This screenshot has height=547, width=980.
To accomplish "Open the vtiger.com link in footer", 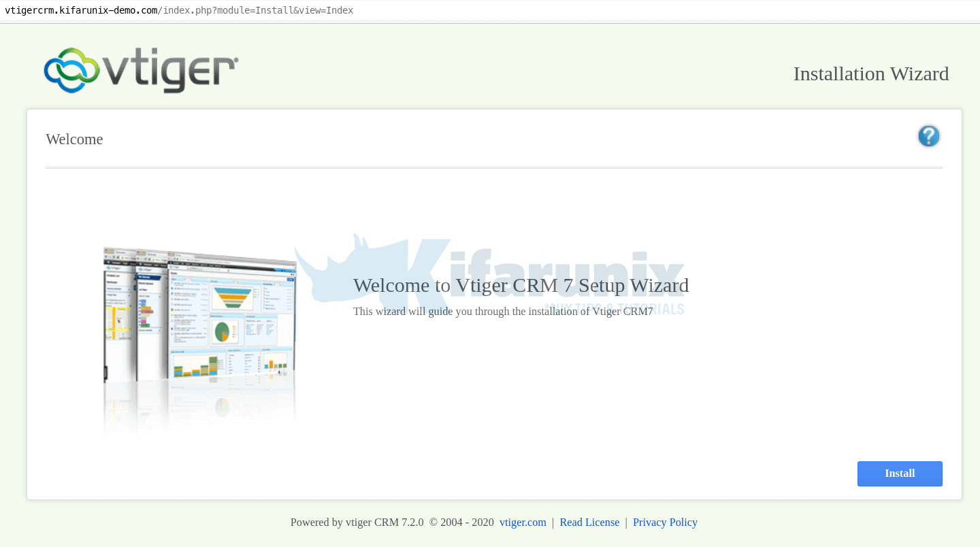I will tap(523, 523).
